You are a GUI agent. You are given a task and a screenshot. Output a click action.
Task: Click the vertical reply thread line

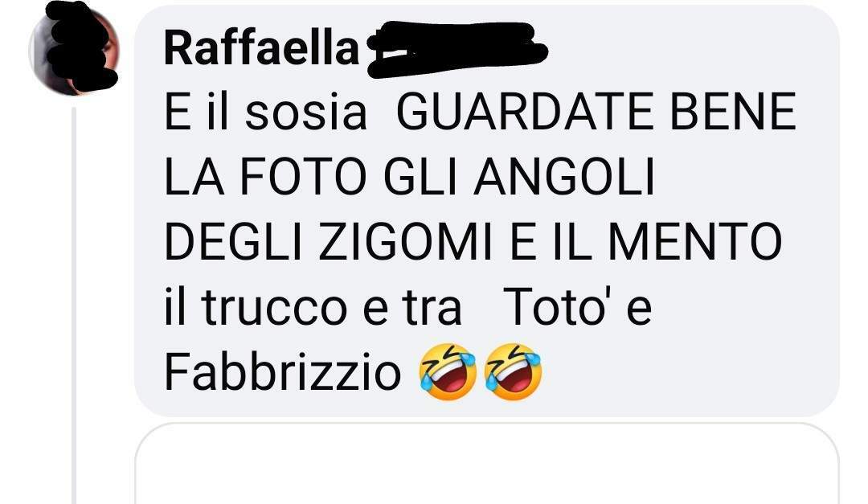tap(74, 305)
